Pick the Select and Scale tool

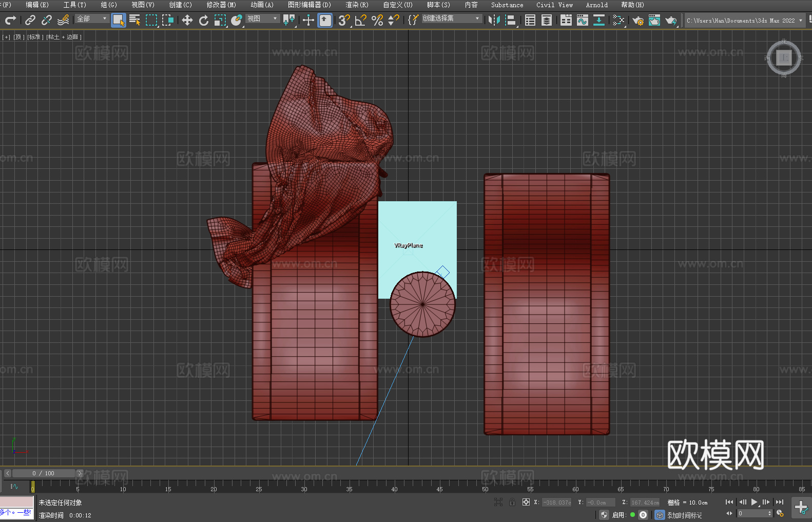(220, 20)
